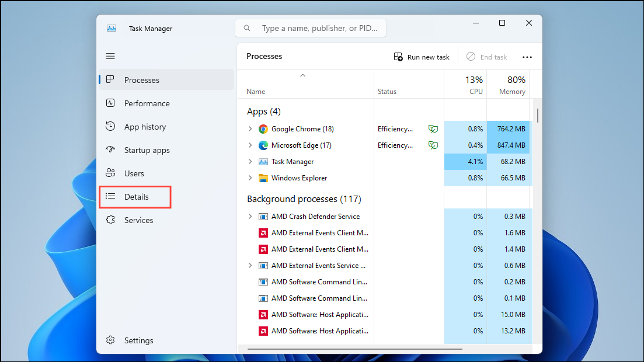Expand the Google Chrome process group
Viewport: 644px width, 362px height.
[250, 128]
